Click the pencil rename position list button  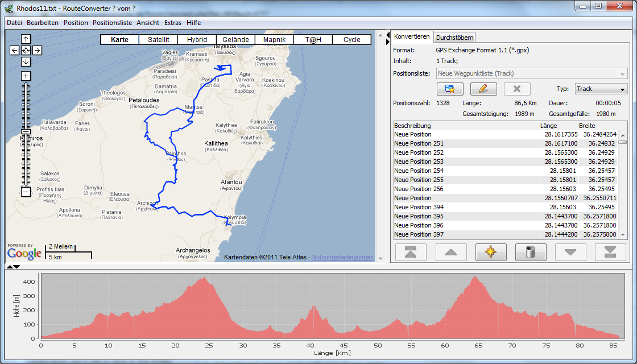pyautogui.click(x=483, y=89)
